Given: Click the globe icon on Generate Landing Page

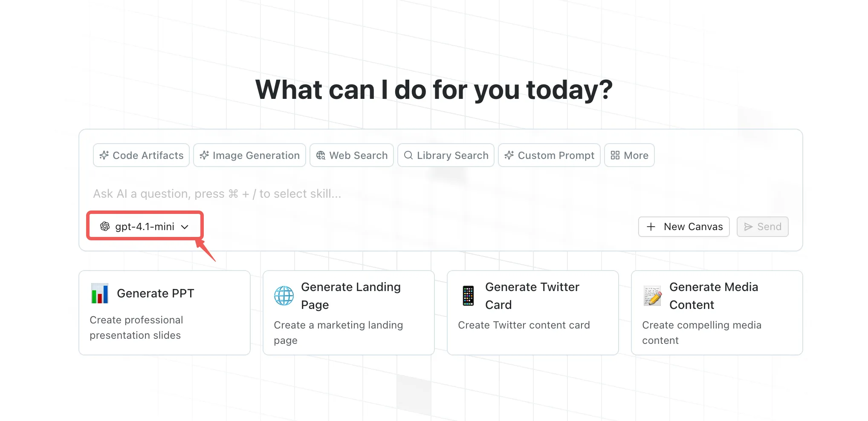Looking at the screenshot, I should [284, 296].
